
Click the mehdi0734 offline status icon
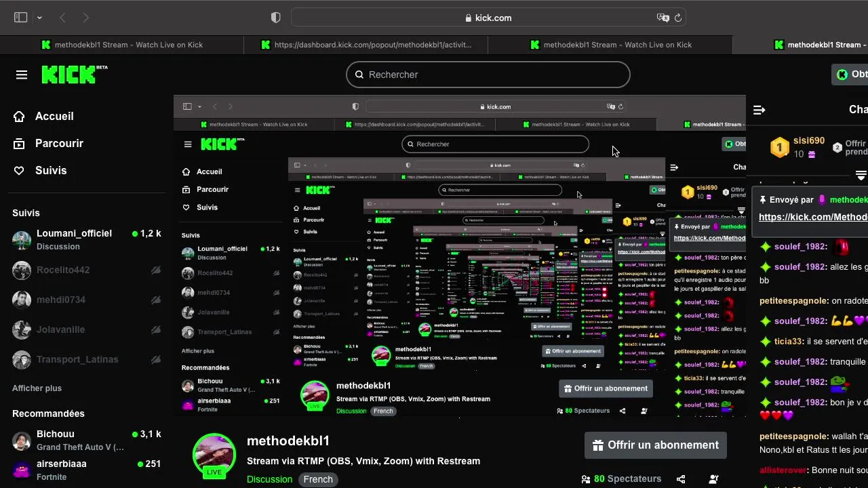tap(156, 300)
